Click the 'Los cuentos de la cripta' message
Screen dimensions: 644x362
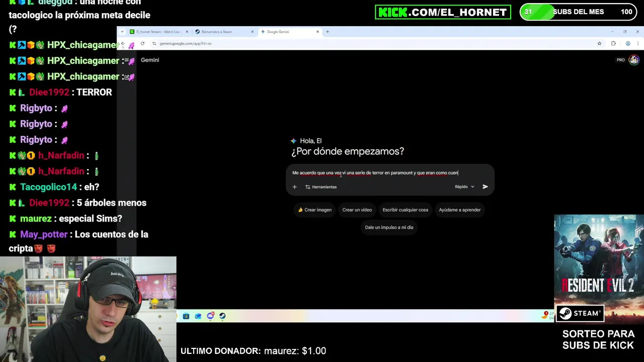tap(78, 241)
